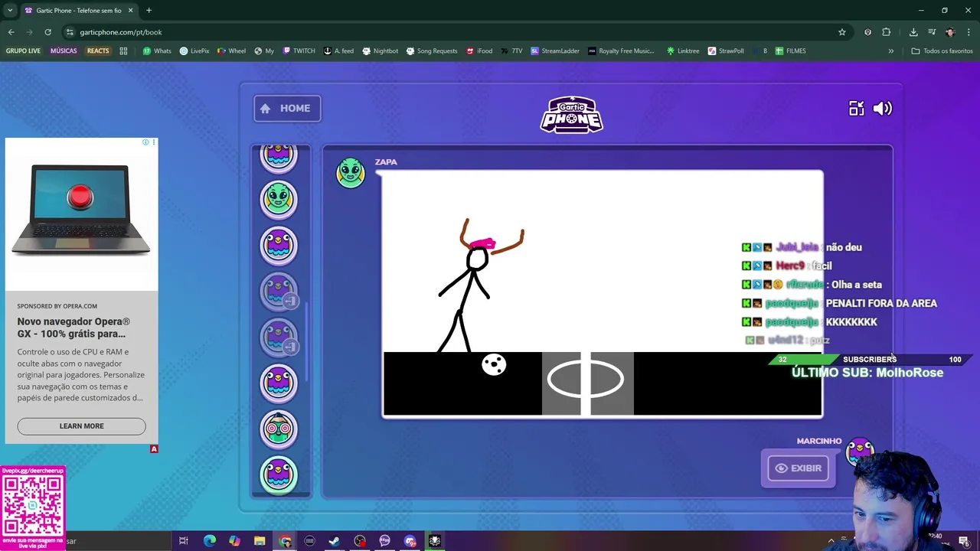Open StreamLadder bookmark
Viewport: 980px width, 551px height.
point(555,51)
